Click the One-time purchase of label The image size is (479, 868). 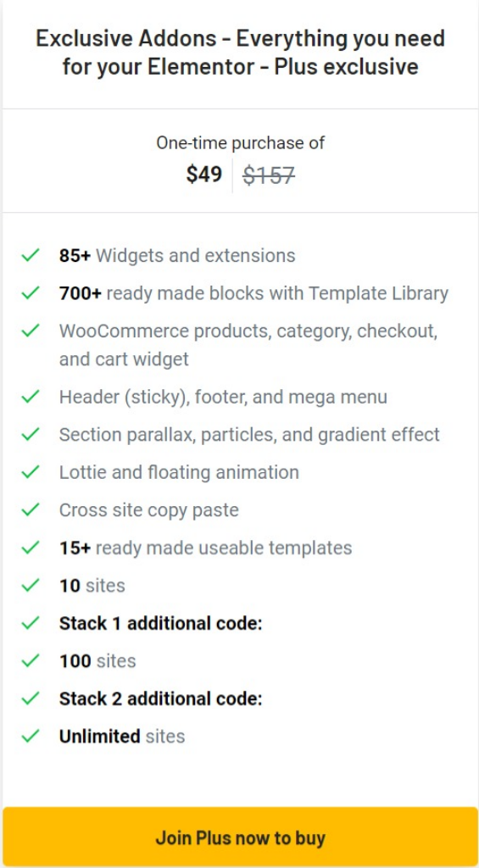click(x=240, y=142)
